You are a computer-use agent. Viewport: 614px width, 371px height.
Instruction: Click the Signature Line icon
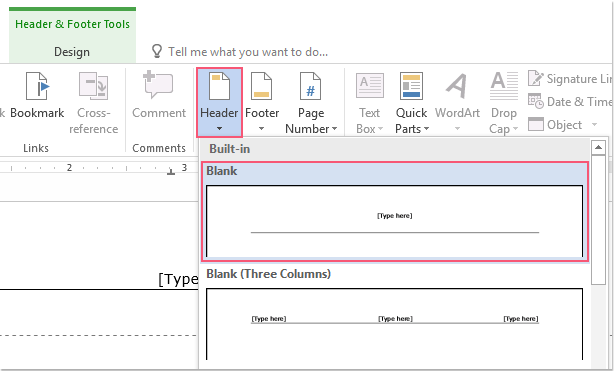click(x=535, y=78)
